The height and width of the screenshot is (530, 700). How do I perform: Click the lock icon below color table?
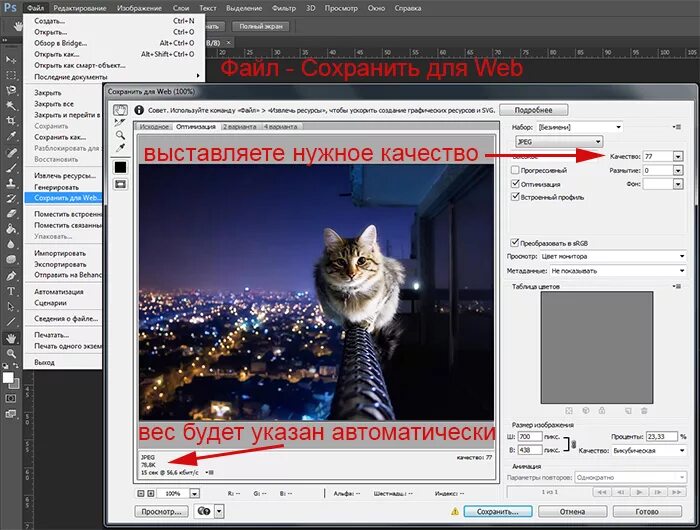pyautogui.click(x=602, y=410)
